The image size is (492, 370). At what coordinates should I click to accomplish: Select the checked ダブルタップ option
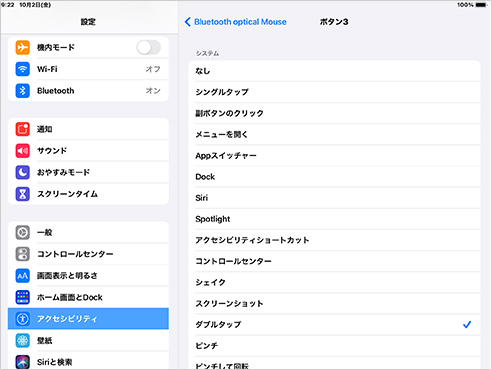coord(334,325)
